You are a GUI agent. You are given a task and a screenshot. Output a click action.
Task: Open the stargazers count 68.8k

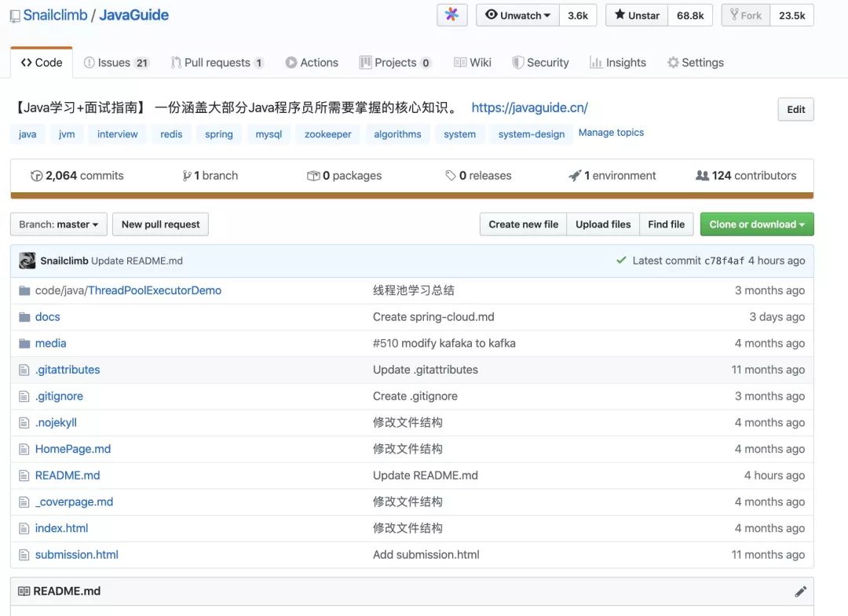click(690, 15)
